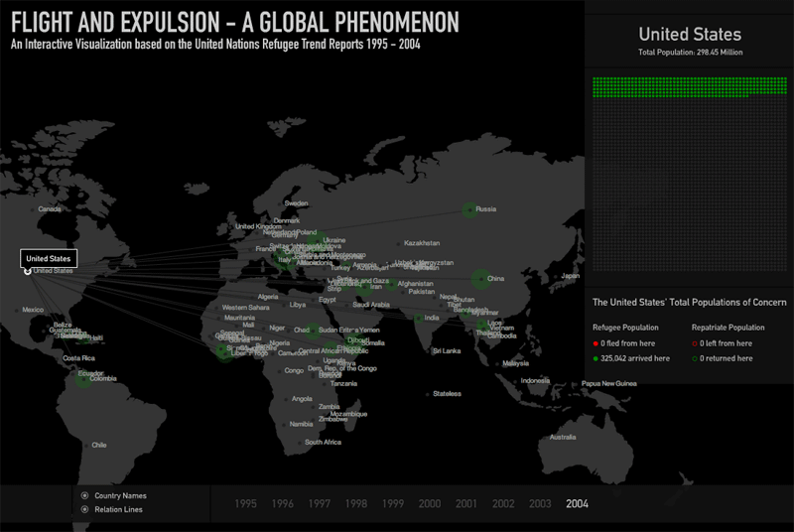
Task: Click the China map marker
Action: [481, 279]
